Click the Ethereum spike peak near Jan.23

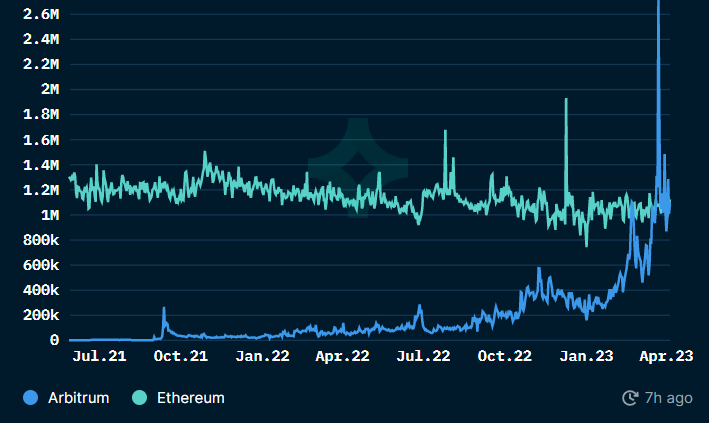[x=566, y=100]
